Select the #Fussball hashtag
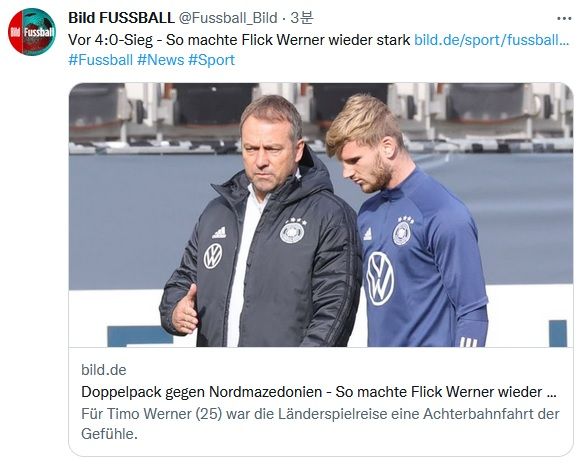 (x=100, y=60)
